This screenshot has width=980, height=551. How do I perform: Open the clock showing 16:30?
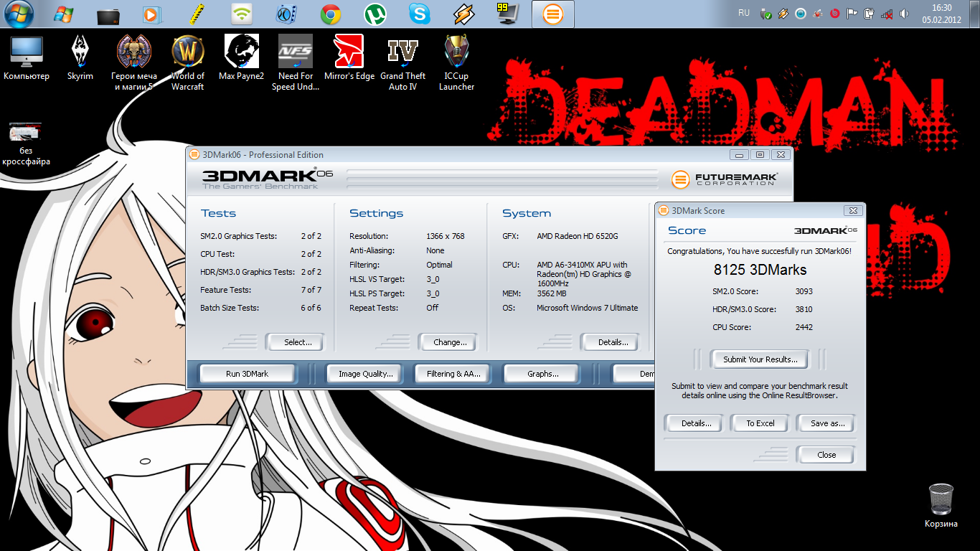tap(941, 14)
